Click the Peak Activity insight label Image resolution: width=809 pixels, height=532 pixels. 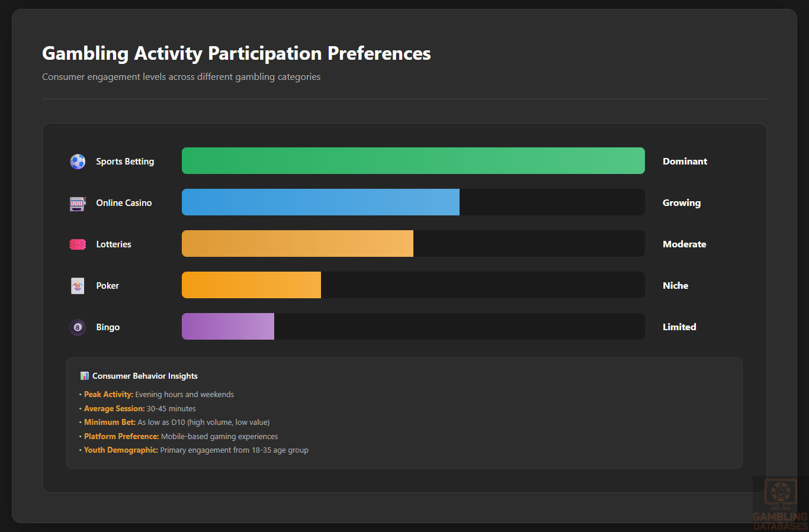tap(108, 395)
